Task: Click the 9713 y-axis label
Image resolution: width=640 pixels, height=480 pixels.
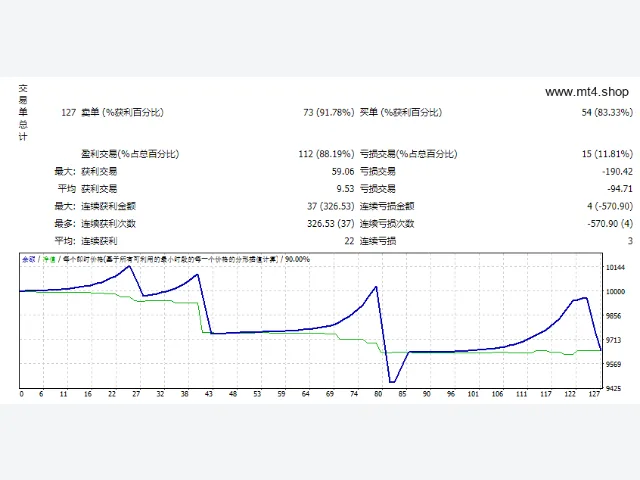Action: (613, 340)
